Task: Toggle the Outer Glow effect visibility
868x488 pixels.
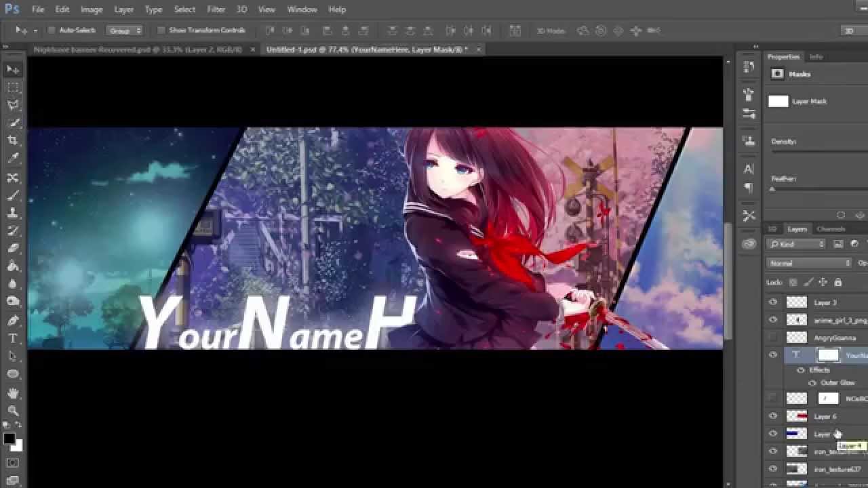Action: [812, 383]
